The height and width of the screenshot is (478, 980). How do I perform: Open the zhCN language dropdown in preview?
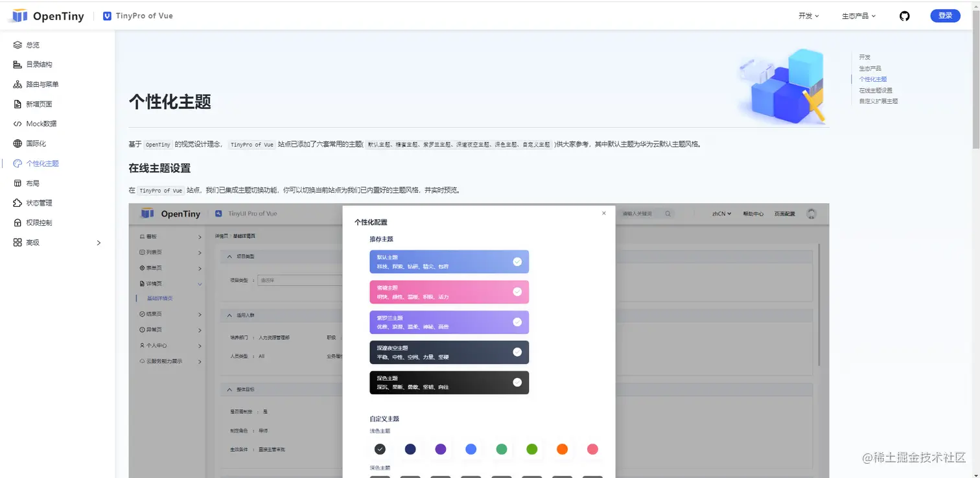point(721,213)
